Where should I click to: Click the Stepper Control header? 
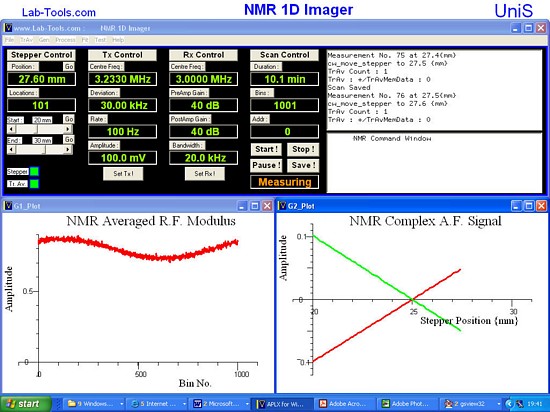tap(41, 55)
